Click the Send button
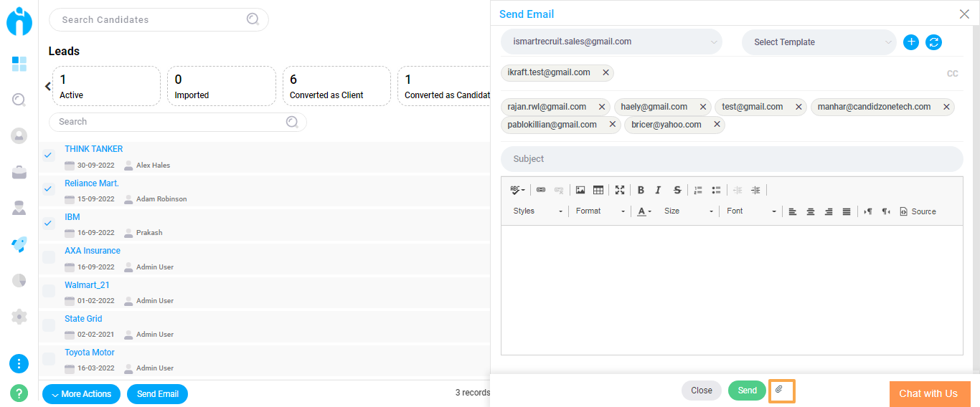 747,391
